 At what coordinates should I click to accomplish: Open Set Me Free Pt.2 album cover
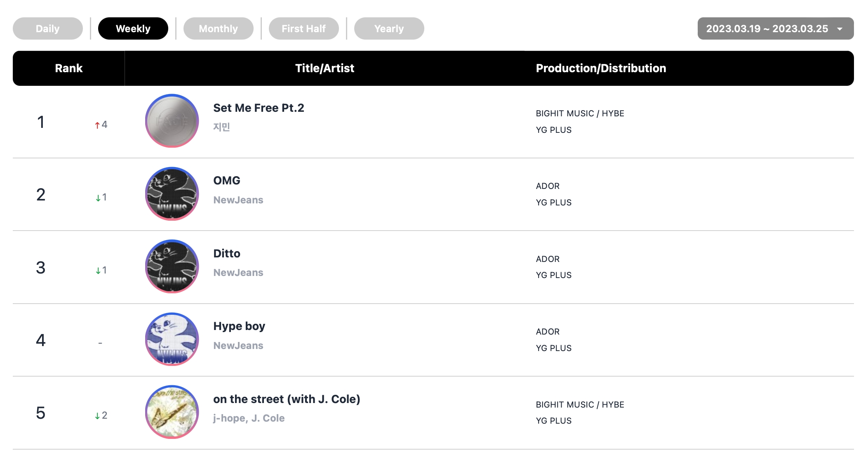(172, 121)
